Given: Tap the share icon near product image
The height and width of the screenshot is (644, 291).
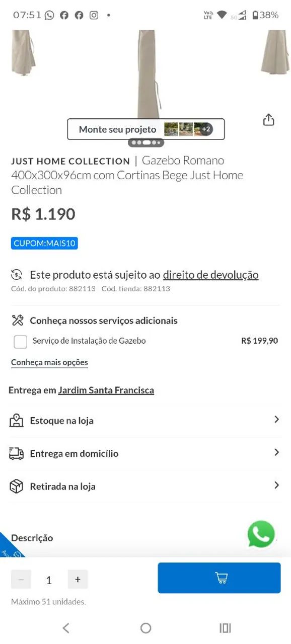Looking at the screenshot, I should click(269, 120).
